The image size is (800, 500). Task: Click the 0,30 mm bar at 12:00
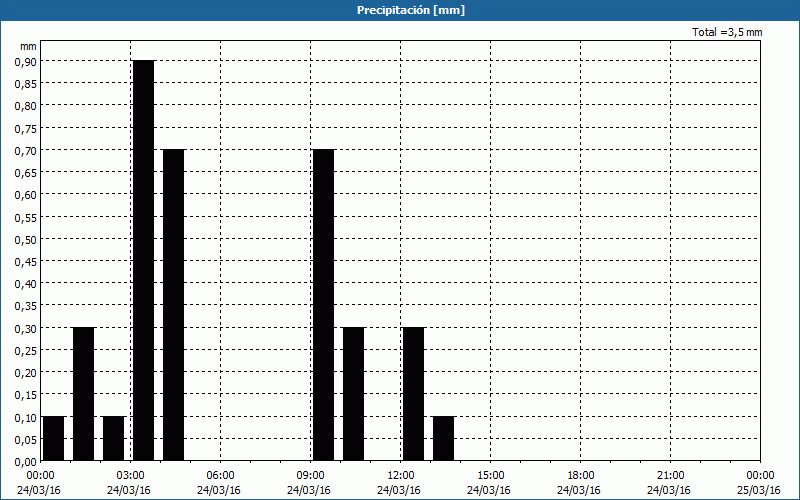(x=413, y=394)
